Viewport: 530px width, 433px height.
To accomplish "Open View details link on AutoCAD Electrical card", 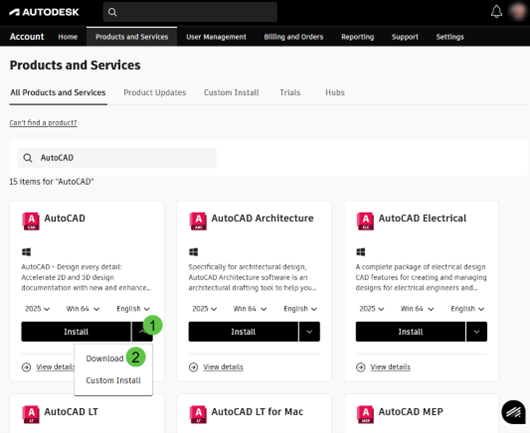I will (390, 367).
